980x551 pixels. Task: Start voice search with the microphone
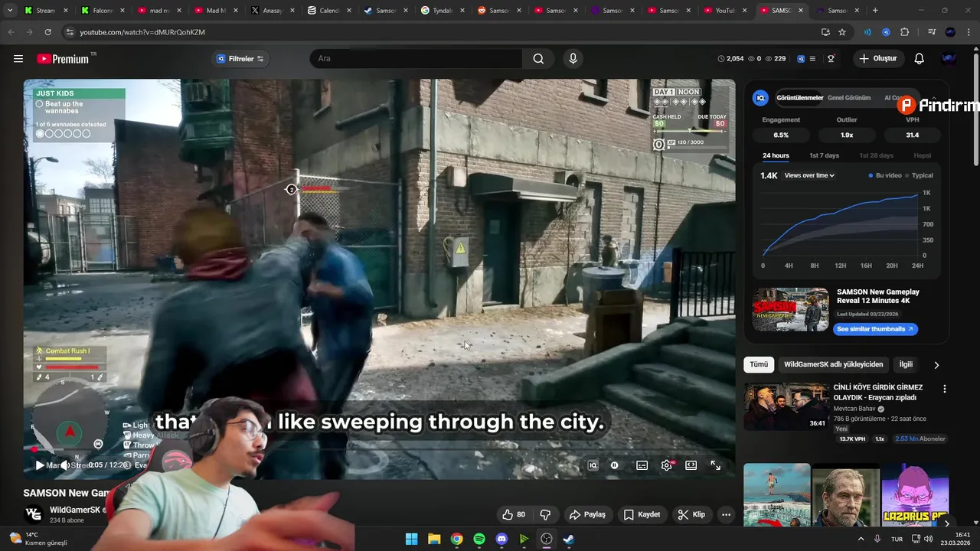573,59
